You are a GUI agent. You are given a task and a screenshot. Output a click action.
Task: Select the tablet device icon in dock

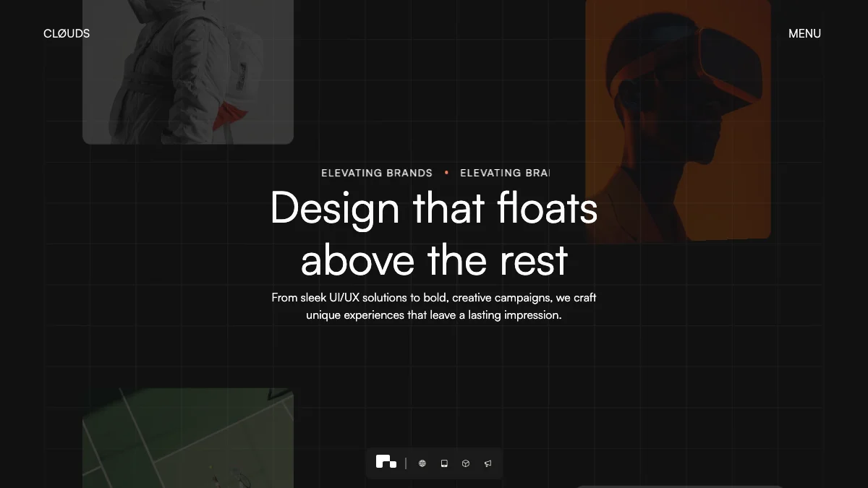444,463
